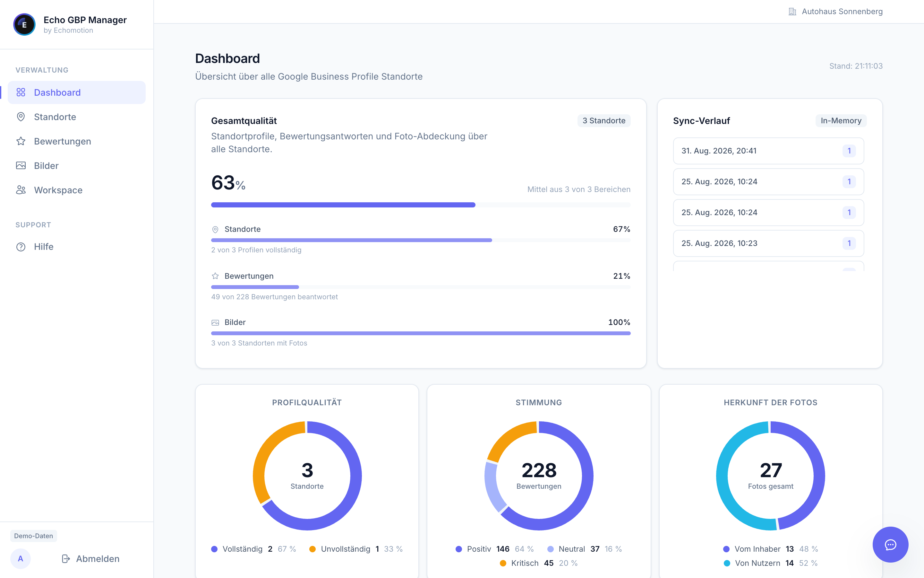Open the Workspace page

pyautogui.click(x=76, y=190)
